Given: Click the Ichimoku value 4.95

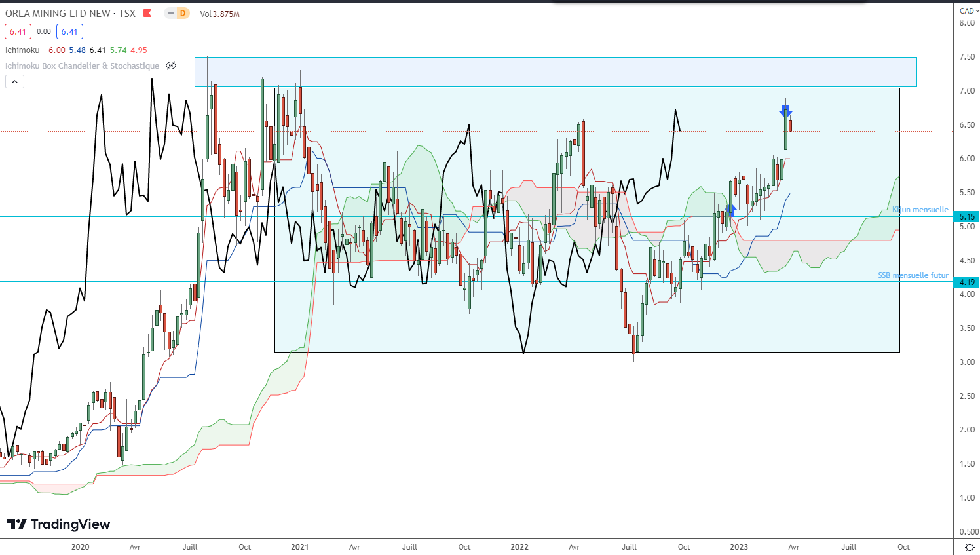Looking at the screenshot, I should pyautogui.click(x=139, y=50).
